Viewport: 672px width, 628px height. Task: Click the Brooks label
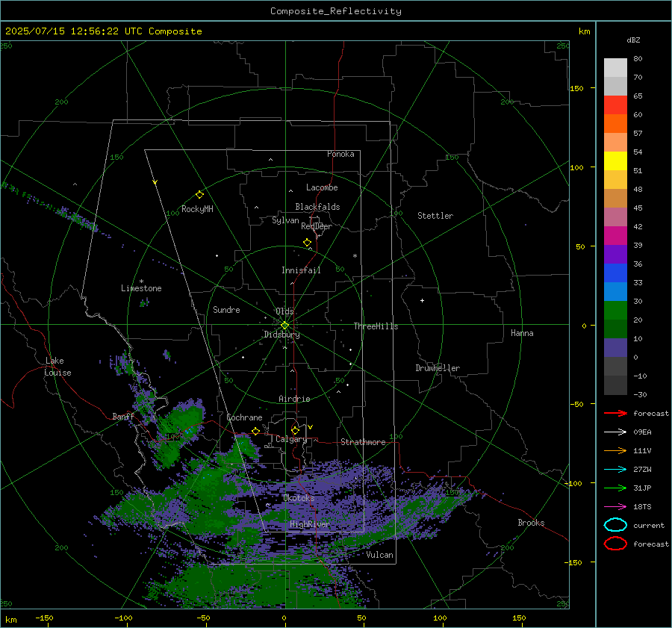[531, 523]
